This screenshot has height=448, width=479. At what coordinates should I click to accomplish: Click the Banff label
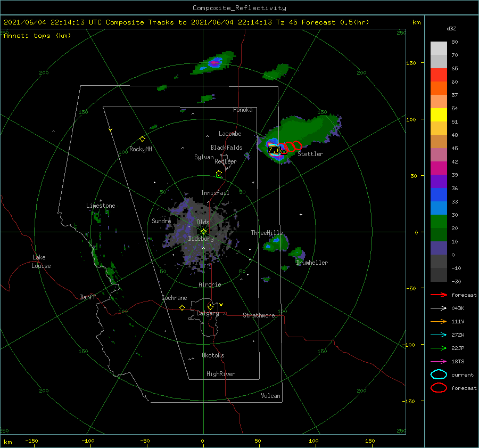point(88,297)
